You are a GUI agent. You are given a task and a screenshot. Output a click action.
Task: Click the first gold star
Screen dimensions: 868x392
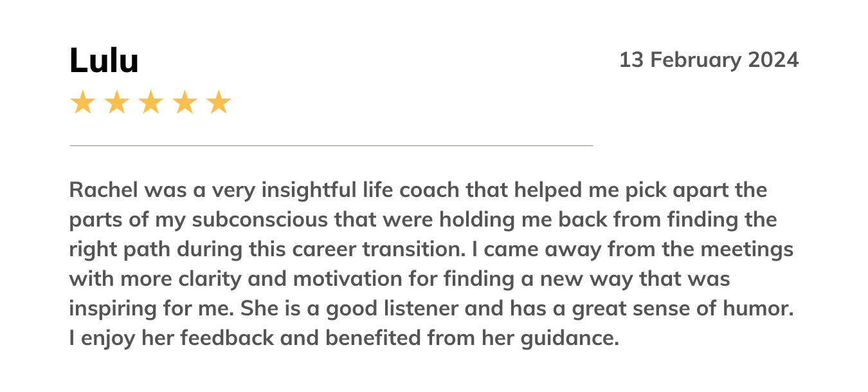tap(82, 102)
